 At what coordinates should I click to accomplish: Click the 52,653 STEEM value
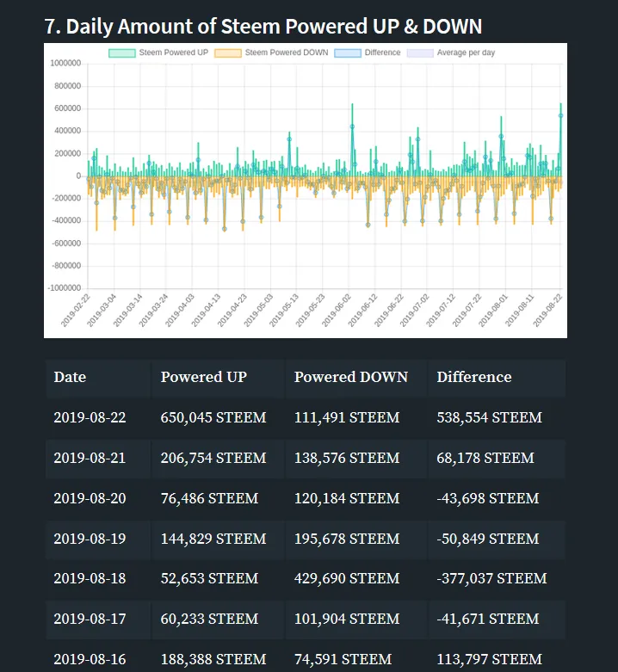209,578
